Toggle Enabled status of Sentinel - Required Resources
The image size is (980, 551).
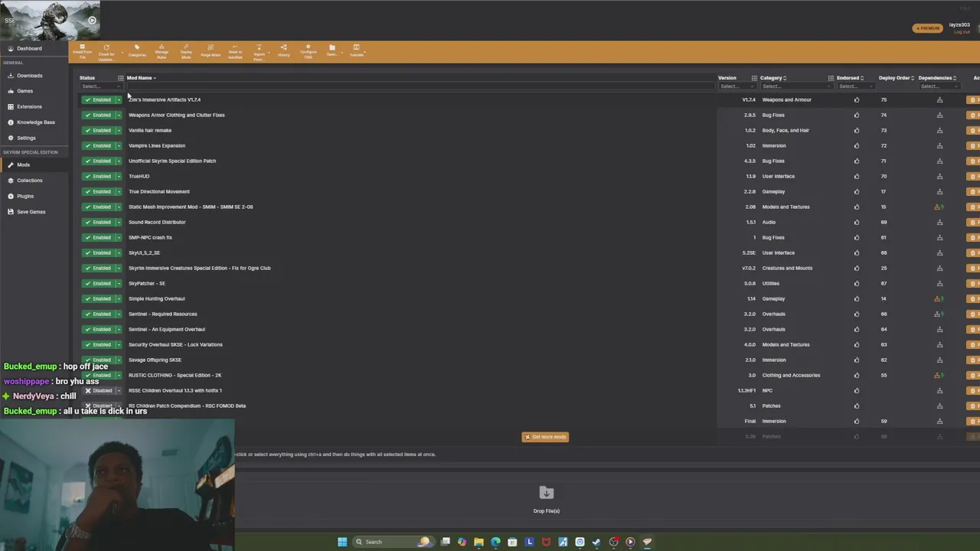point(98,314)
